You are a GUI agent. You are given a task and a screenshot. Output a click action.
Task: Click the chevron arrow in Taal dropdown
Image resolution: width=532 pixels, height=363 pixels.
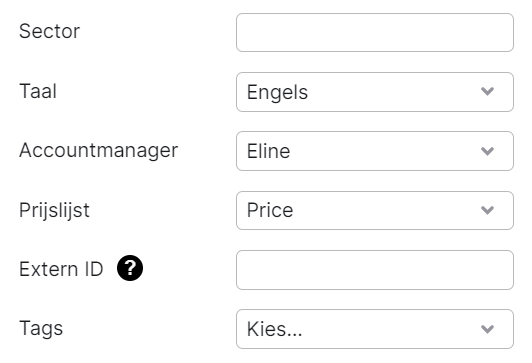coord(487,91)
